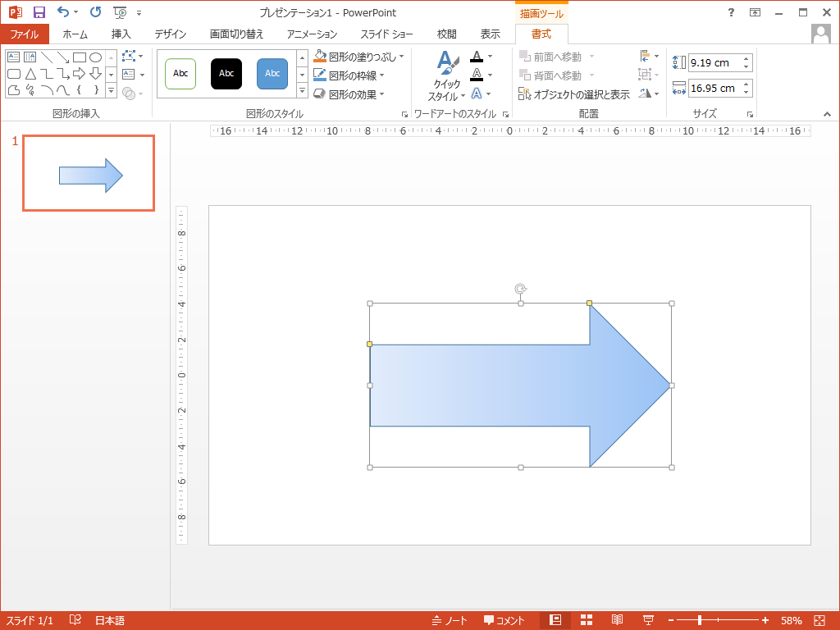Pick the right arrow shape in shapes gallery
The height and width of the screenshot is (630, 840).
click(x=80, y=74)
